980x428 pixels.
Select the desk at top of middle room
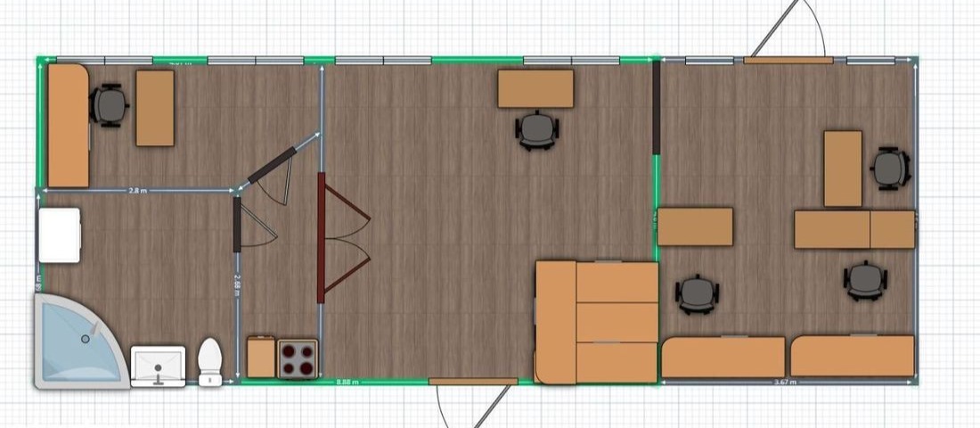click(535, 88)
